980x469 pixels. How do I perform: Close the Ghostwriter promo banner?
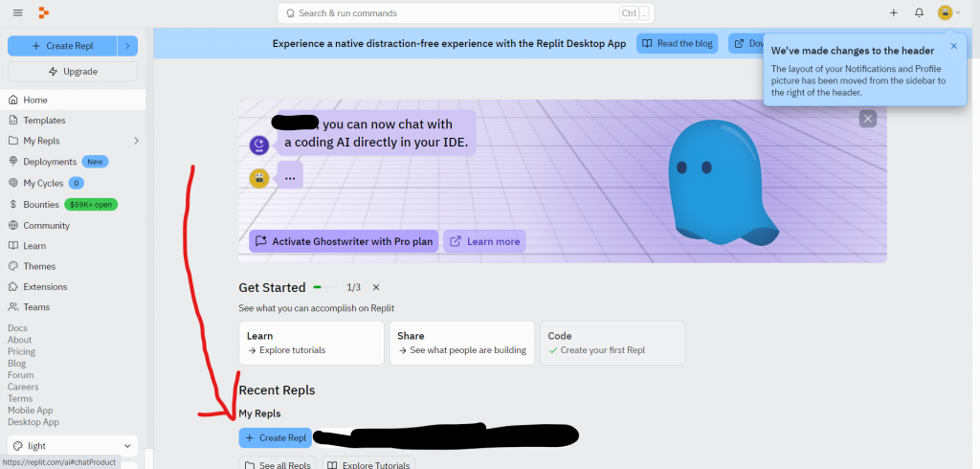pos(867,118)
